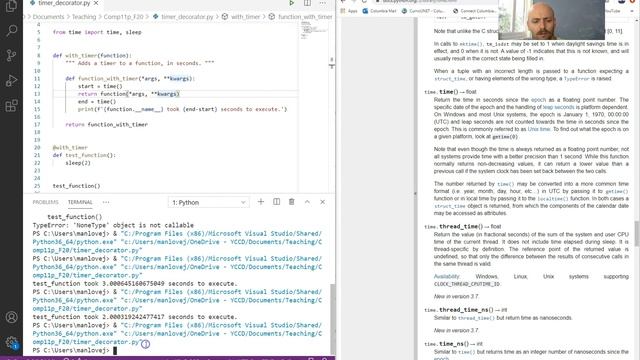
Task: Open the 'epoch' link in browser docs
Action: coord(538,100)
